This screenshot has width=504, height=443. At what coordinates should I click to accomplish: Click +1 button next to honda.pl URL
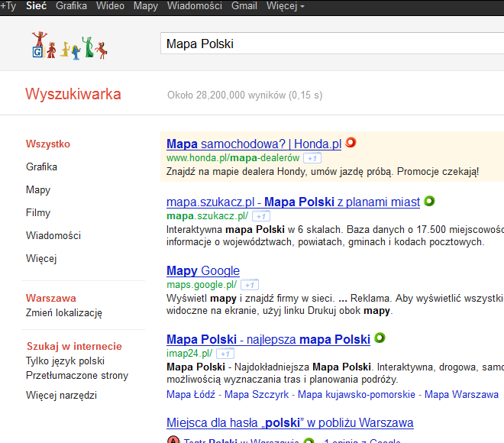tap(312, 158)
